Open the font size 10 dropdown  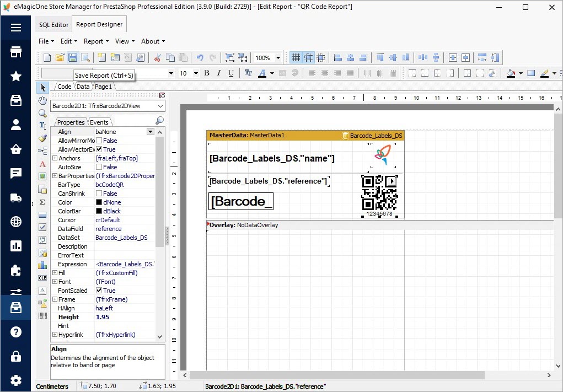click(x=196, y=73)
